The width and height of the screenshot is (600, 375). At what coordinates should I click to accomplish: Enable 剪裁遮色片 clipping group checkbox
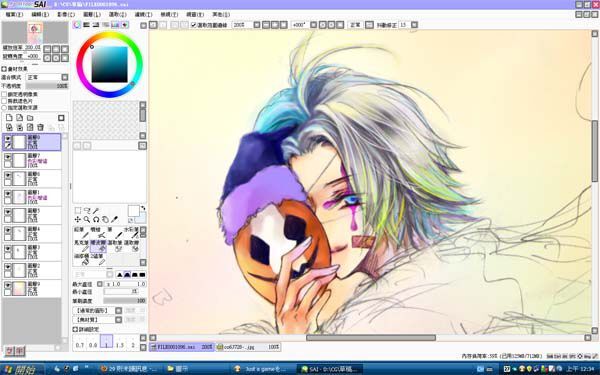[x=4, y=101]
